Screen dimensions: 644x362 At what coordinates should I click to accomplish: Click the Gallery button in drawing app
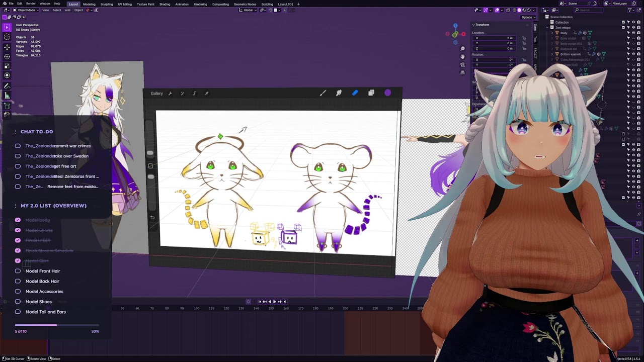pyautogui.click(x=156, y=94)
